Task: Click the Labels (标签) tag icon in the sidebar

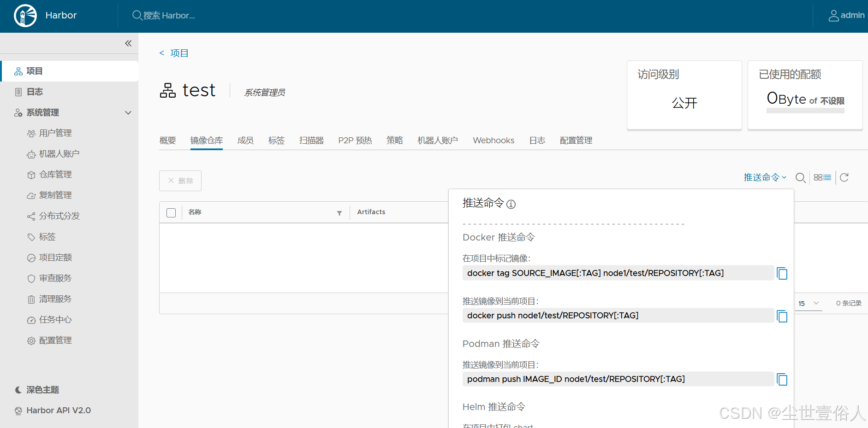Action: click(31, 237)
